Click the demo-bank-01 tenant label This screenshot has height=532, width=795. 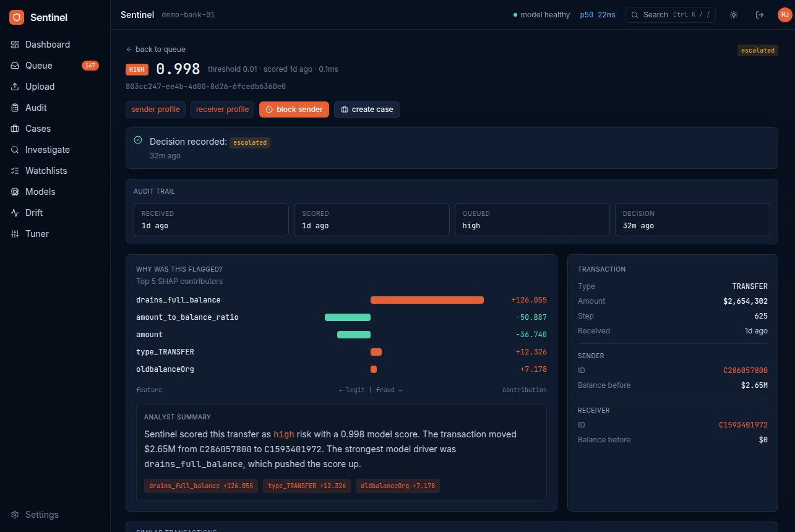(x=188, y=15)
